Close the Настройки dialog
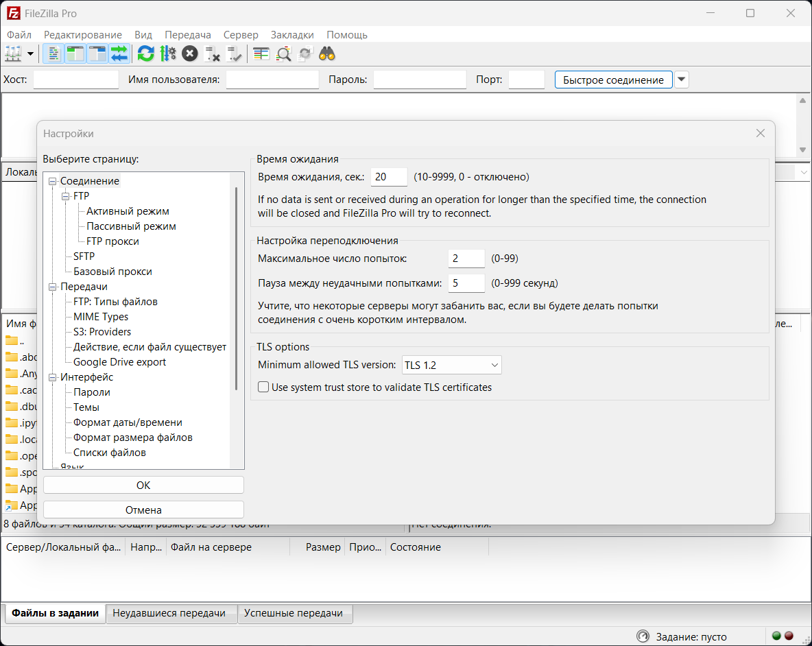 pyautogui.click(x=760, y=133)
